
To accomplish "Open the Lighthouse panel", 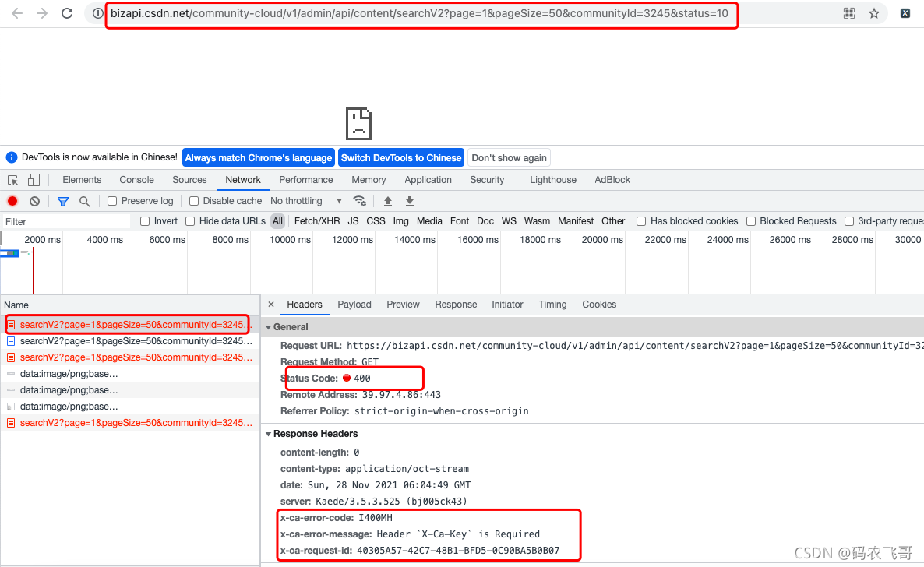I will point(552,180).
